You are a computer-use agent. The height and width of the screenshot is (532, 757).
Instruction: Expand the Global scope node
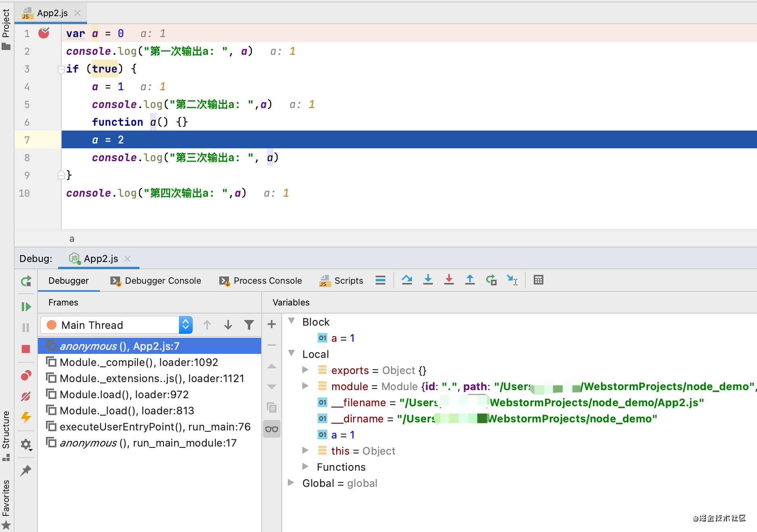coord(291,483)
